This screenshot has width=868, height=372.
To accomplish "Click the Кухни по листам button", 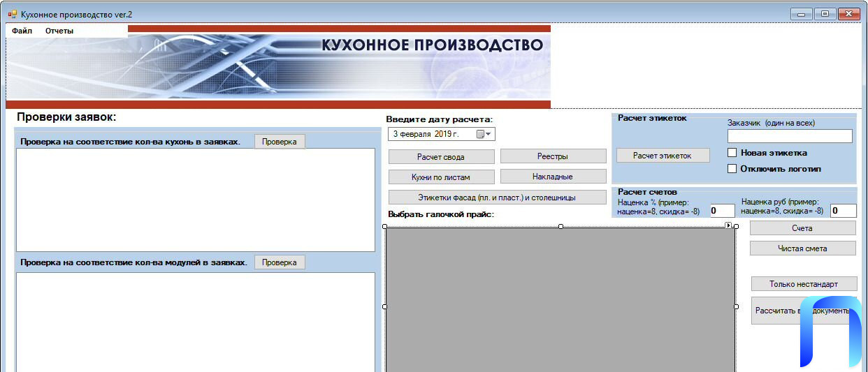I will pos(441,177).
